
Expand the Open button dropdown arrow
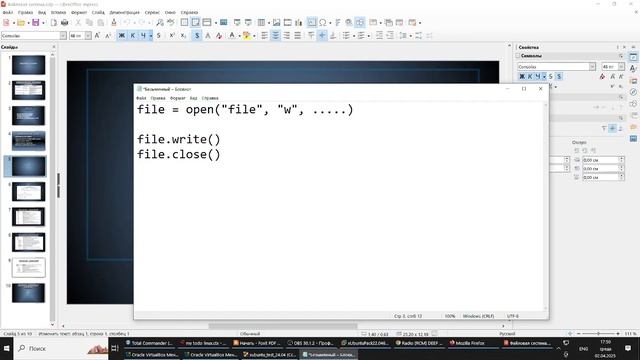[29, 23]
